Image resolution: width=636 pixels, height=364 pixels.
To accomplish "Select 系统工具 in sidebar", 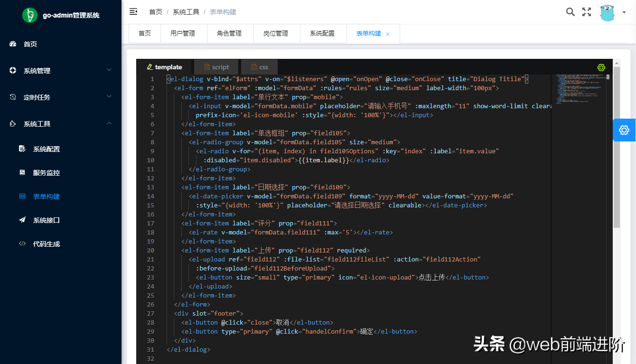I will pos(61,124).
